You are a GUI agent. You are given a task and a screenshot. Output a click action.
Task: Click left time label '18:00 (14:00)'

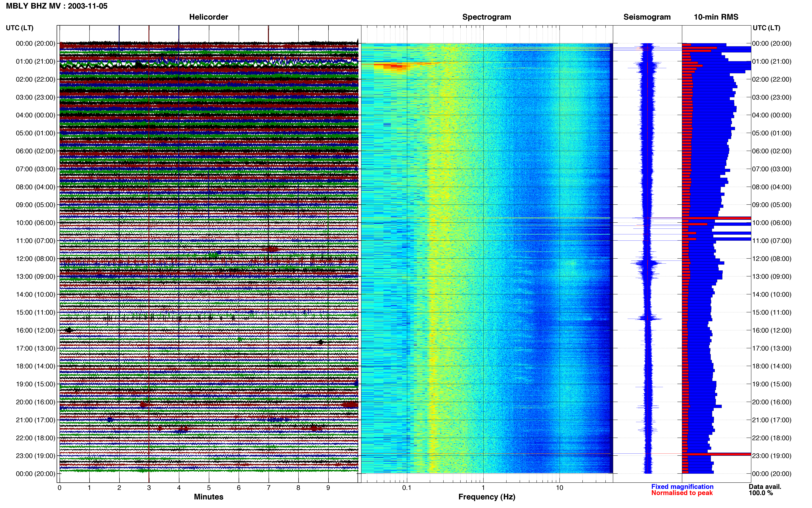pyautogui.click(x=36, y=366)
